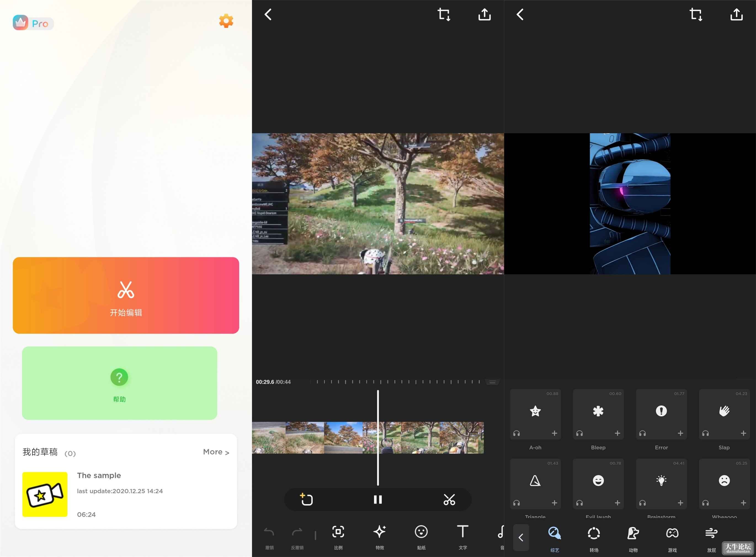
Task: Open the 特效 effects tool
Action: [x=380, y=537]
